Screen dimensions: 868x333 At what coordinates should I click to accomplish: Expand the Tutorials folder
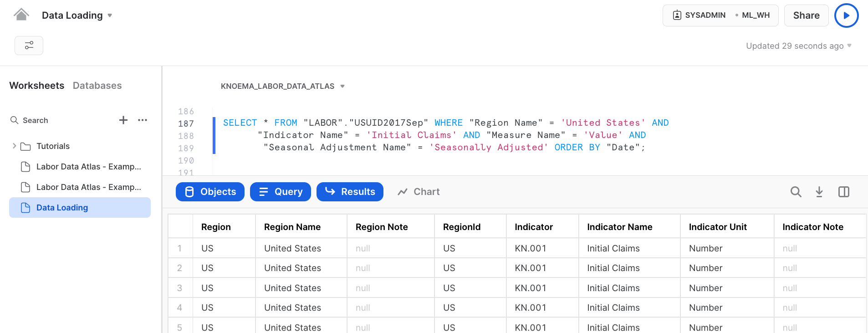(15, 146)
